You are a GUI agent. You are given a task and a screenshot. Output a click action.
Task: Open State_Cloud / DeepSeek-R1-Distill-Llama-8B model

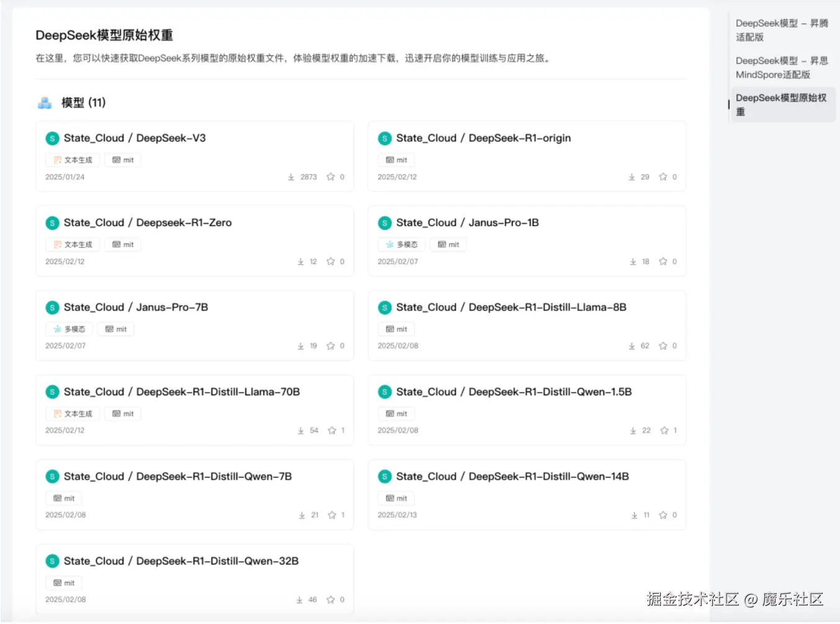pos(527,325)
